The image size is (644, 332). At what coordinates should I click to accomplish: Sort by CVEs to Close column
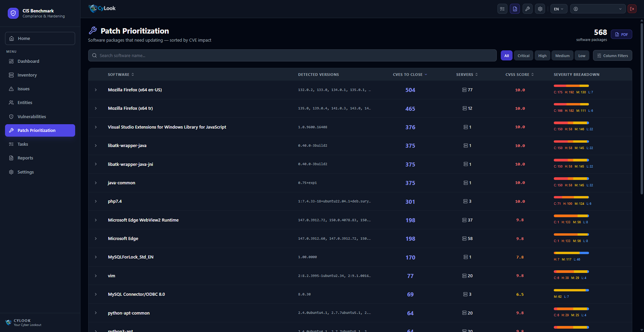tap(410, 75)
